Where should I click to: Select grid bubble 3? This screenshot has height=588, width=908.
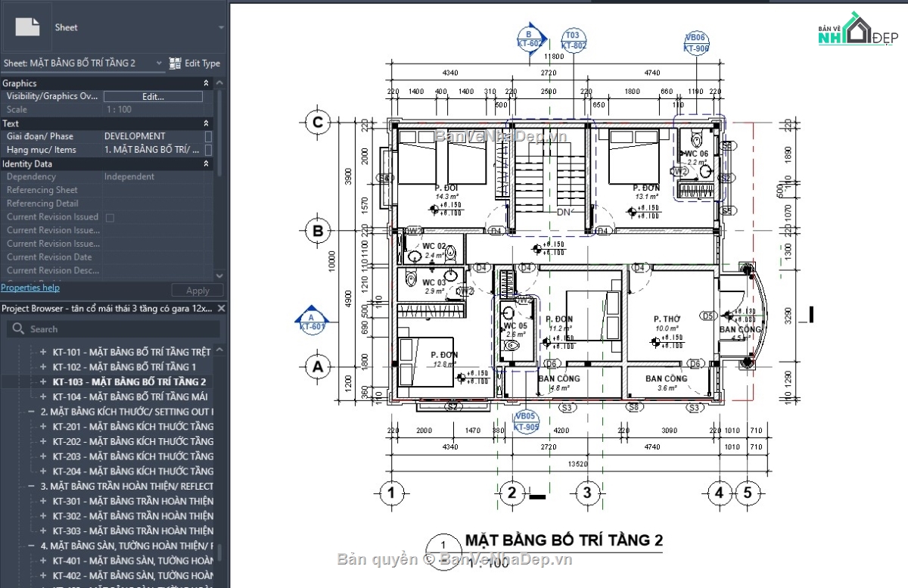click(586, 493)
